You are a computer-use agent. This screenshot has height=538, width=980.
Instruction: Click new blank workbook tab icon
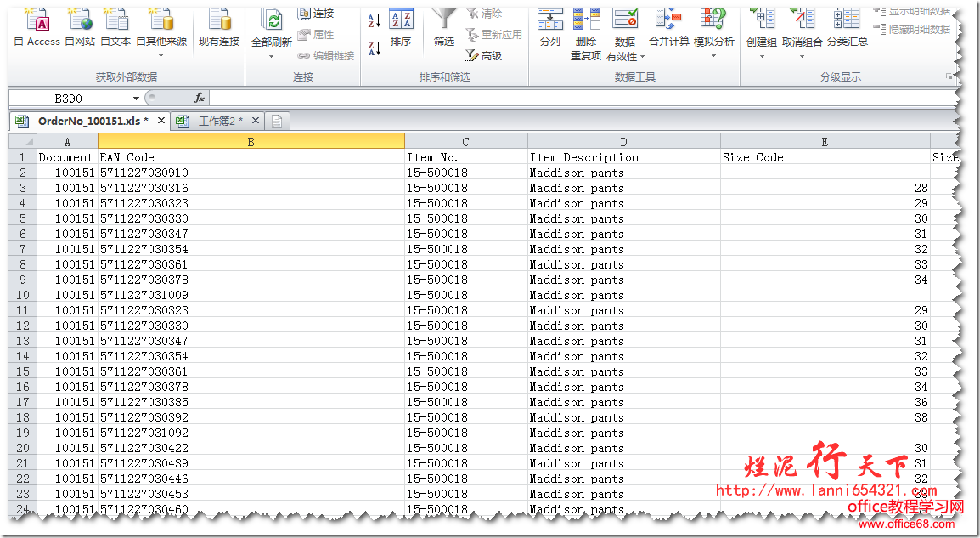(x=277, y=122)
